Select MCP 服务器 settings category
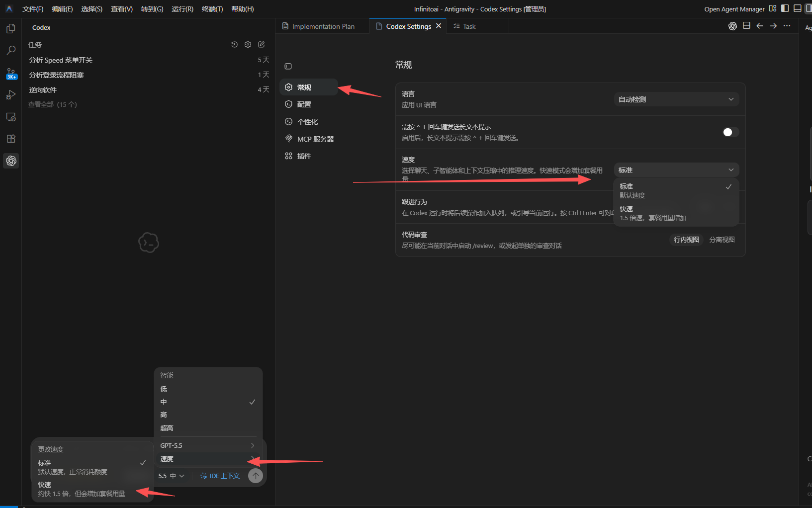The image size is (812, 508). pos(309,139)
